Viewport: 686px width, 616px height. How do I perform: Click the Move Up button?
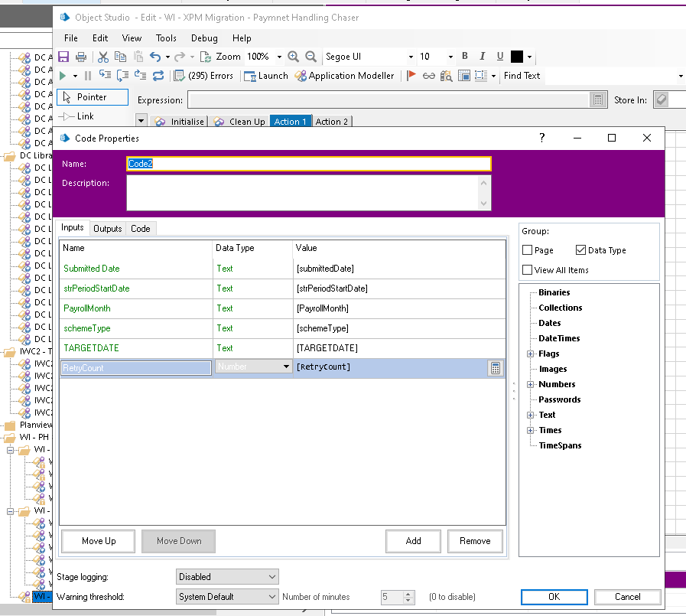click(99, 541)
